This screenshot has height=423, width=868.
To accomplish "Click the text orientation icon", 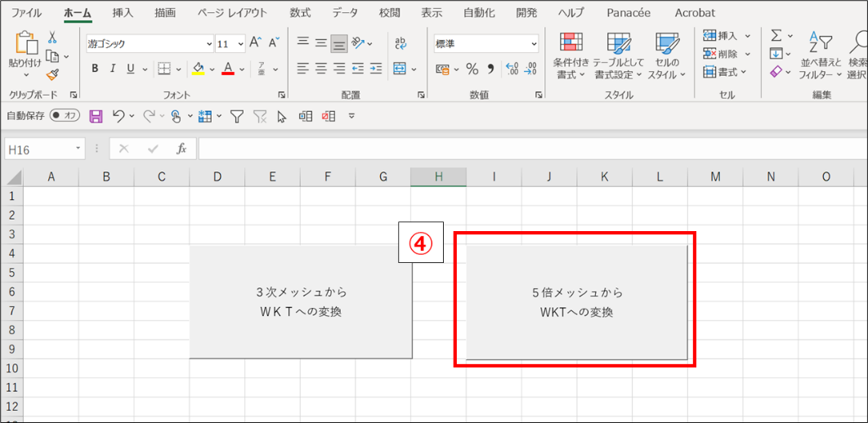I will 359,42.
